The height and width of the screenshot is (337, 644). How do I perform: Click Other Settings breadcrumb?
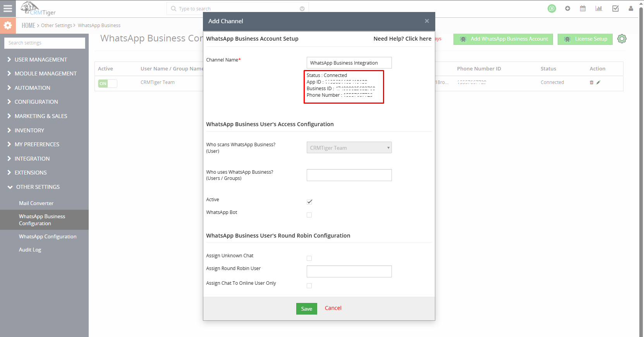(x=57, y=26)
